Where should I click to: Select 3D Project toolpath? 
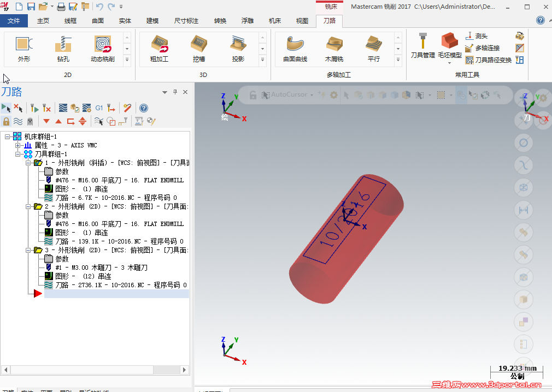pyautogui.click(x=238, y=49)
